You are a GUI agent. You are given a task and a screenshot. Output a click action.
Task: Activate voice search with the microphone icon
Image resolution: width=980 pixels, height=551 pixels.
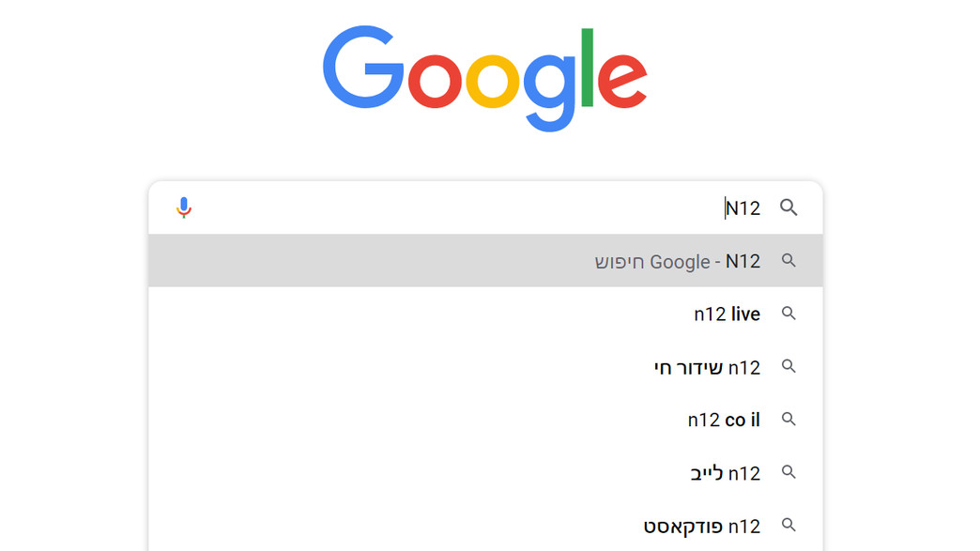click(185, 207)
